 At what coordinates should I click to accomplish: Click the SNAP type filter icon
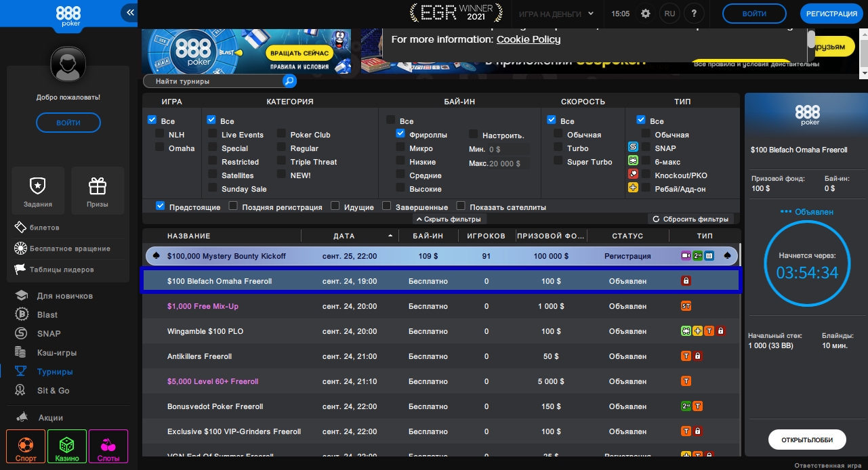pos(633,147)
